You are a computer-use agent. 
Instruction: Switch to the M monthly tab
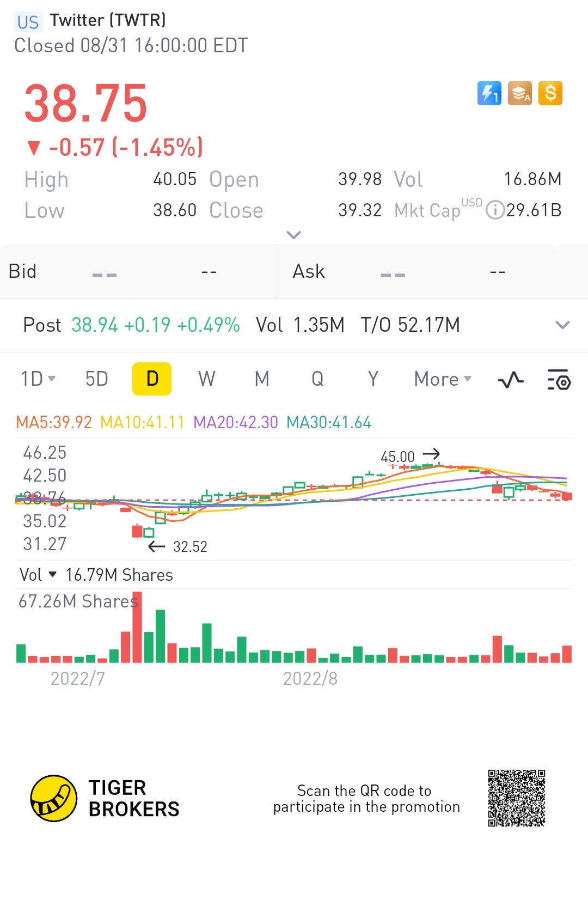coord(262,379)
